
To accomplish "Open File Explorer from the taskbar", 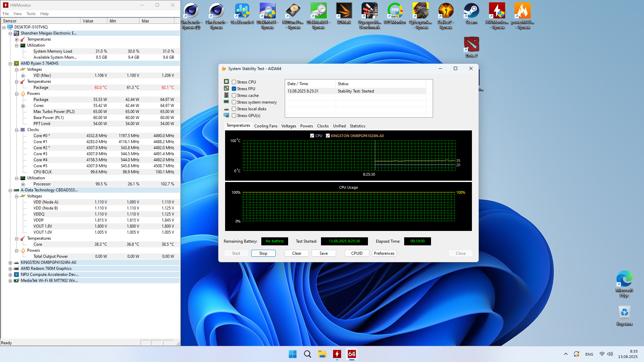I will 322,354.
